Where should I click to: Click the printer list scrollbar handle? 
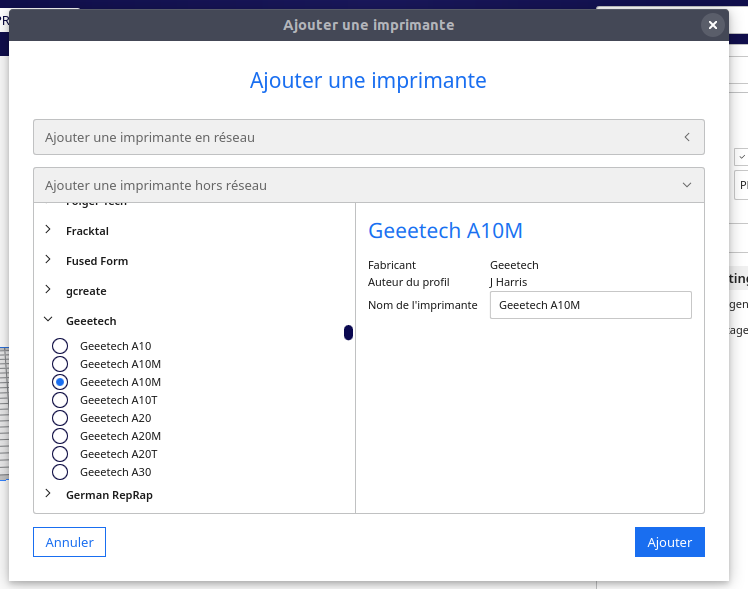pos(348,332)
